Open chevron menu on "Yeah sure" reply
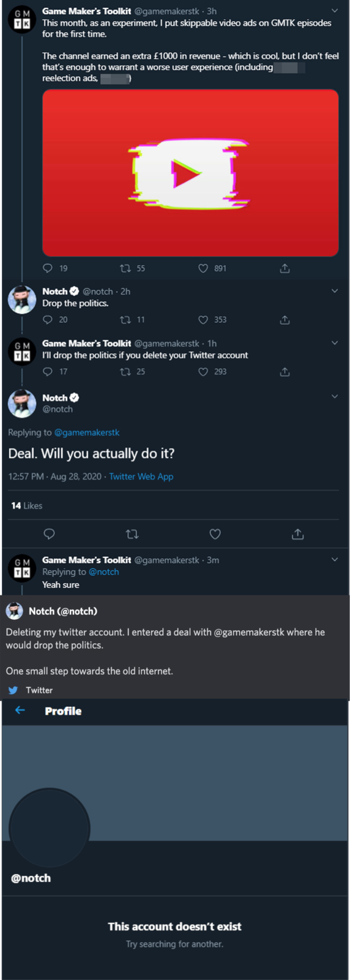 335,560
